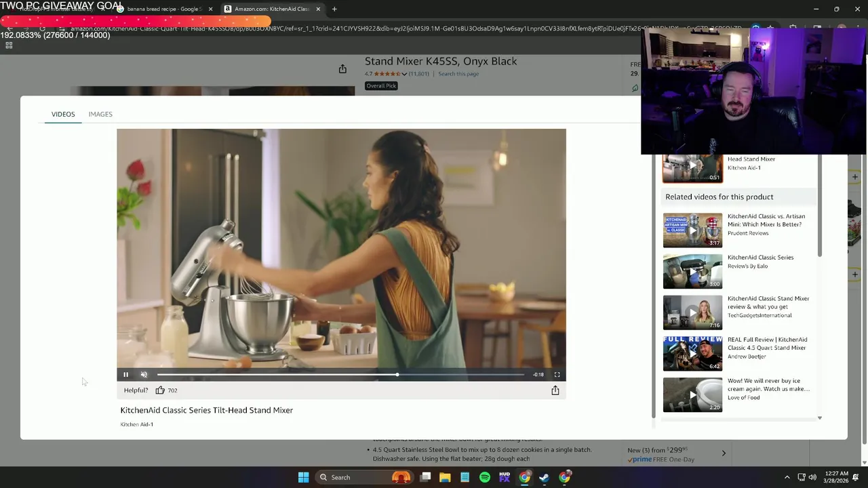Share the video using share icon below player

[555, 390]
